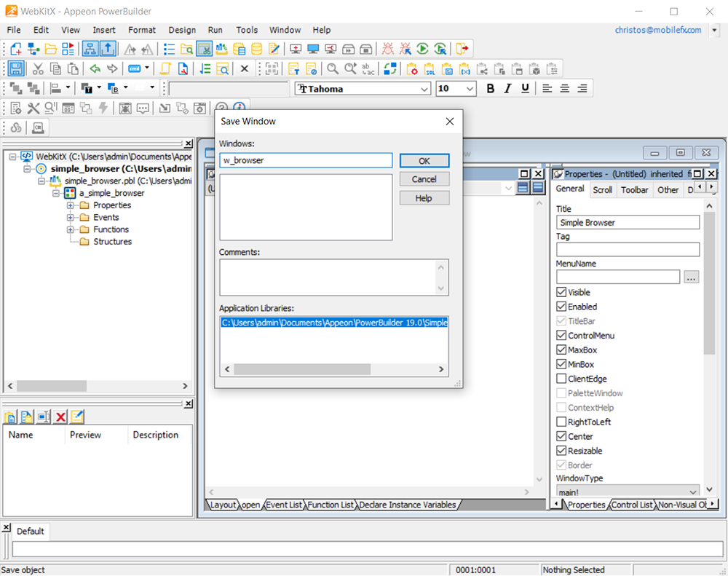The height and width of the screenshot is (576, 728).
Task: Open the Tools menu
Action: (x=247, y=30)
